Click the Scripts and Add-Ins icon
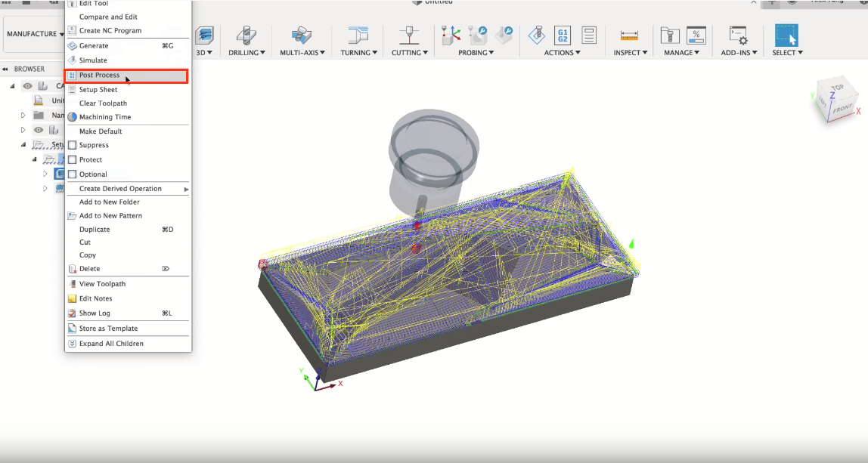The width and height of the screenshot is (868, 463). 739,35
